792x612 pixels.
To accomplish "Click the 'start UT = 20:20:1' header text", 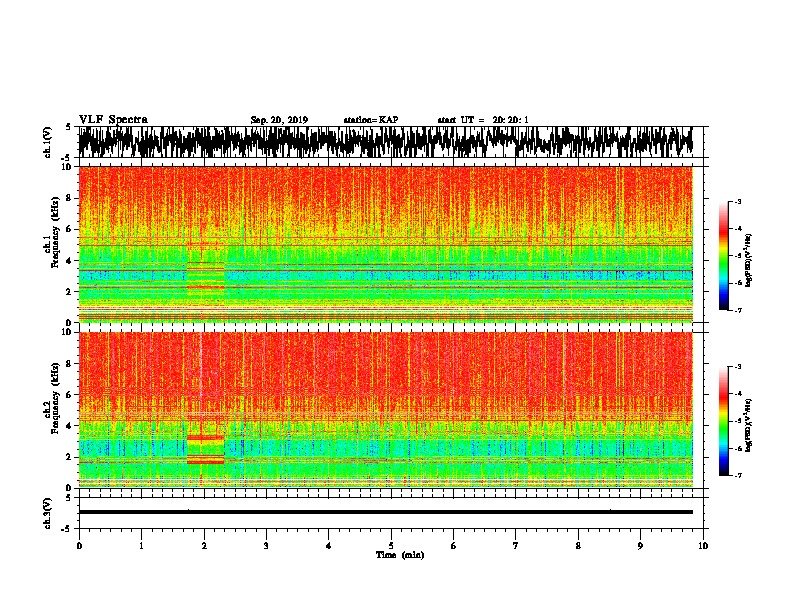I will pos(483,120).
